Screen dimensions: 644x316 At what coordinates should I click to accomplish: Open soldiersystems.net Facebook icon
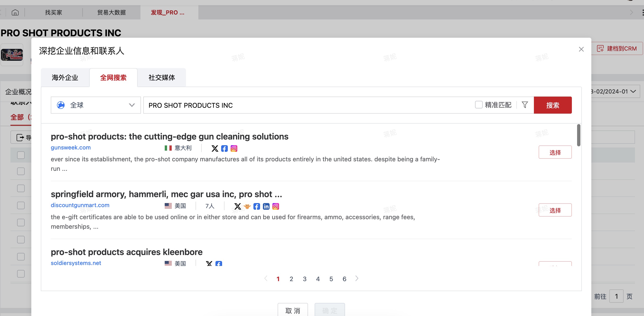pyautogui.click(x=219, y=264)
